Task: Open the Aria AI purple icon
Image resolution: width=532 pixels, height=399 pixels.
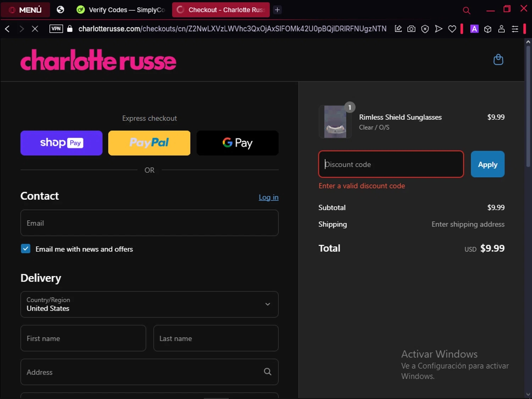Action: (x=474, y=29)
